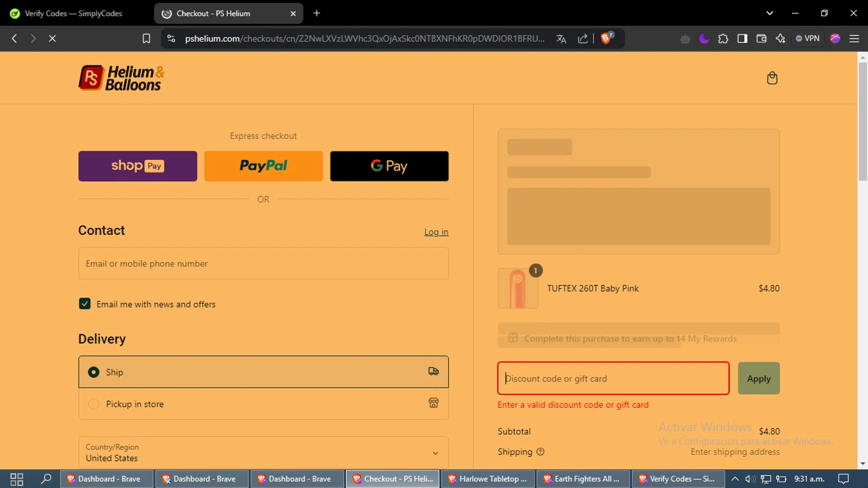Open the Brave Wallet icon
This screenshot has width=868, height=488.
pos(761,38)
